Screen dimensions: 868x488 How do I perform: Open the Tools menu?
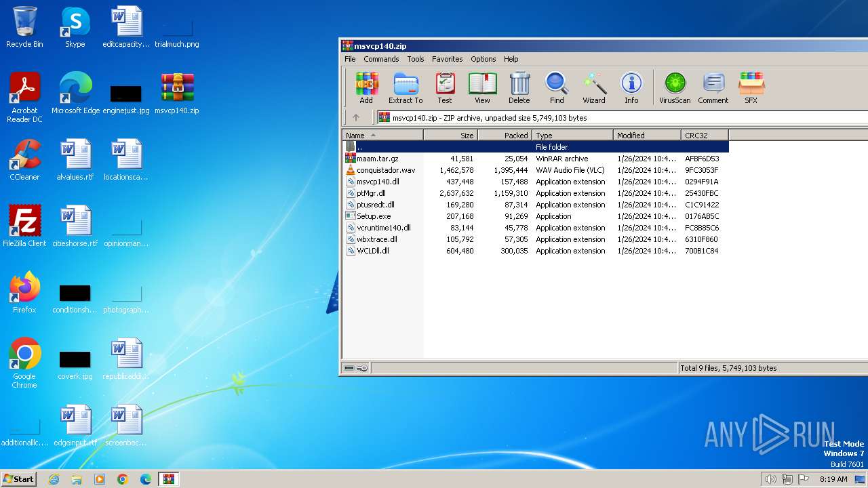coord(416,59)
